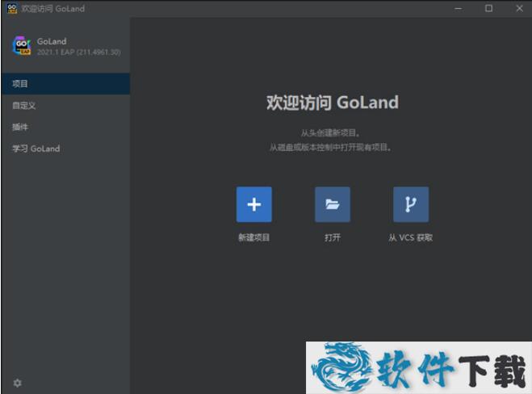
Task: Open the settings gear at bottom left
Action: 17,382
